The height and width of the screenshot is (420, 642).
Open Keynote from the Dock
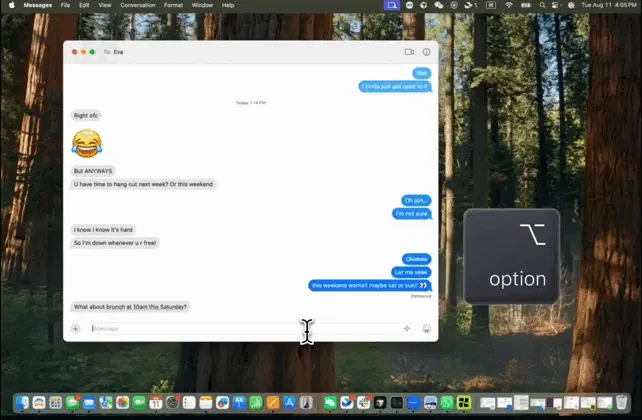pyautogui.click(x=240, y=403)
